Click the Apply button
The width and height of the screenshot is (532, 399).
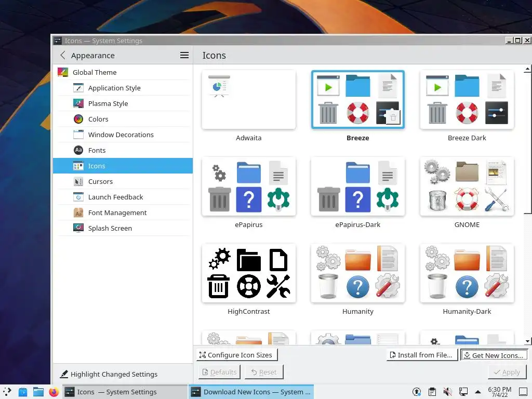point(507,372)
